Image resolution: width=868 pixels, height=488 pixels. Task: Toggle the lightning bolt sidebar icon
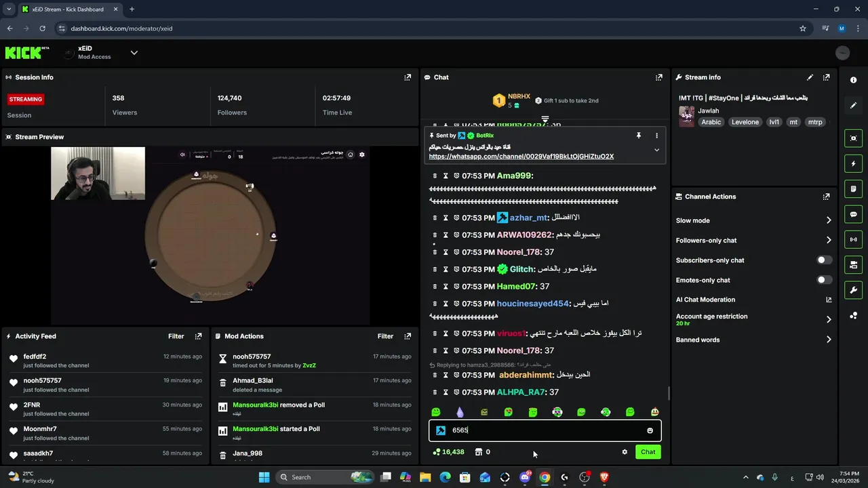(x=853, y=163)
